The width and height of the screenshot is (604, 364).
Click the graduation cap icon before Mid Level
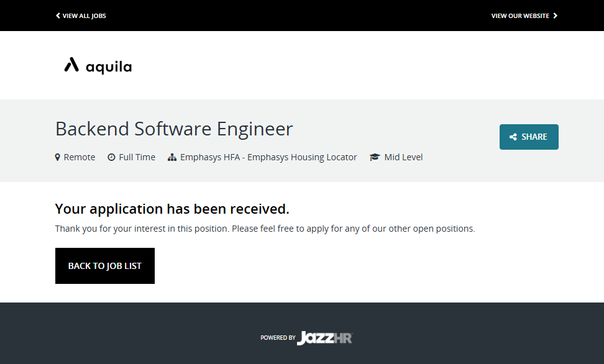pyautogui.click(x=375, y=157)
